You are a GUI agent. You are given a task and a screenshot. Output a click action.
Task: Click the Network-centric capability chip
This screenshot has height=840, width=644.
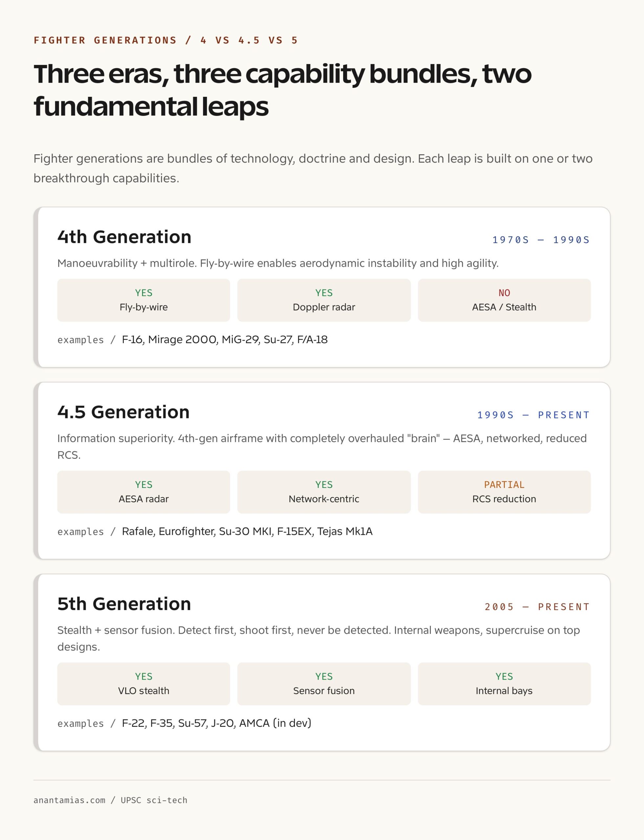[x=324, y=492]
